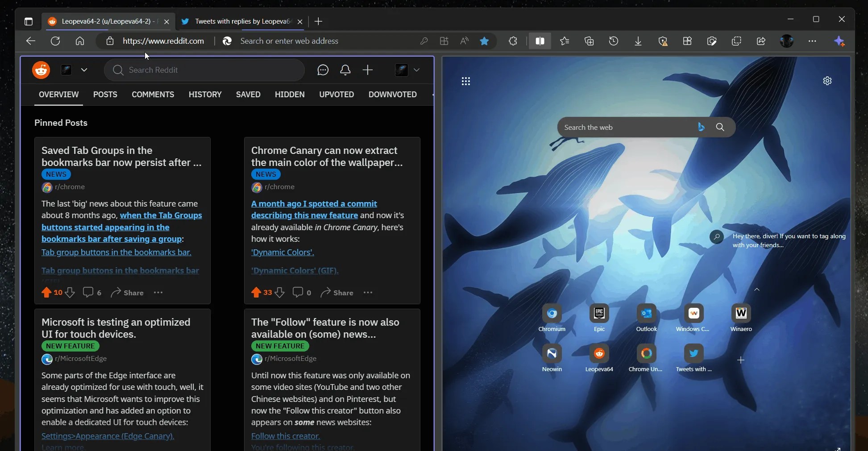Share the Chrome Canary post
The image size is (868, 451).
[x=336, y=293]
